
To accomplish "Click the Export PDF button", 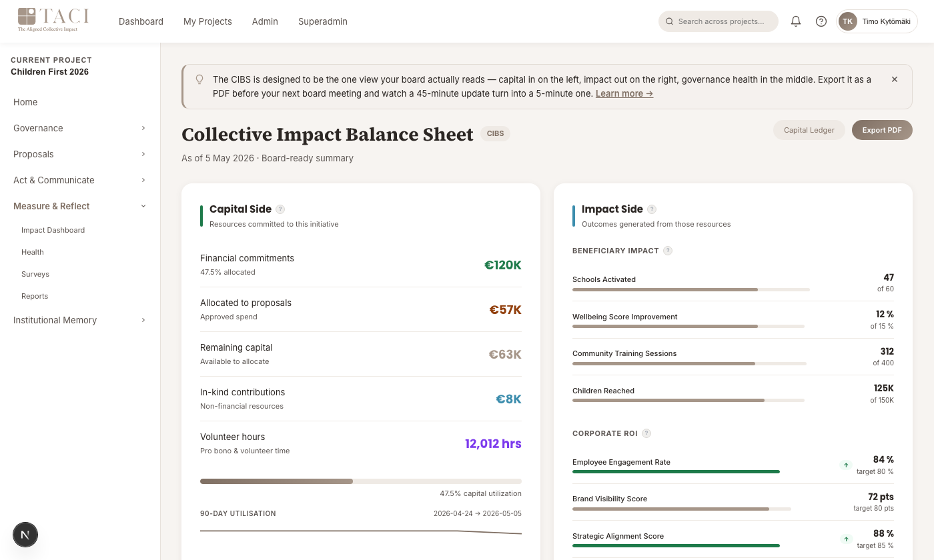I will pos(882,130).
